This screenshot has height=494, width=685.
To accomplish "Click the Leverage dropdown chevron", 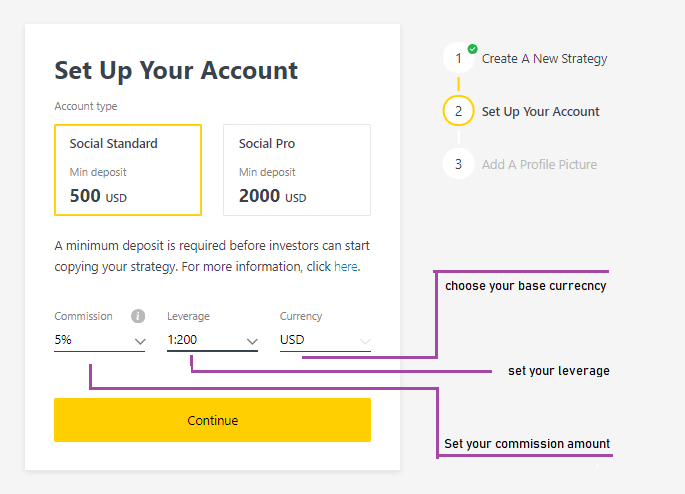I will coord(251,341).
